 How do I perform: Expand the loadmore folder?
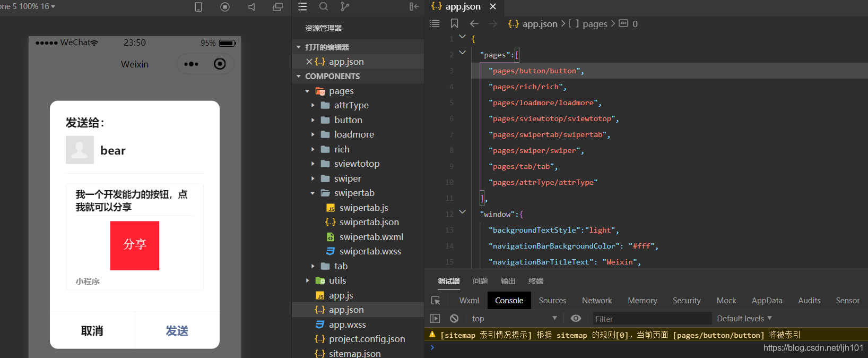313,135
